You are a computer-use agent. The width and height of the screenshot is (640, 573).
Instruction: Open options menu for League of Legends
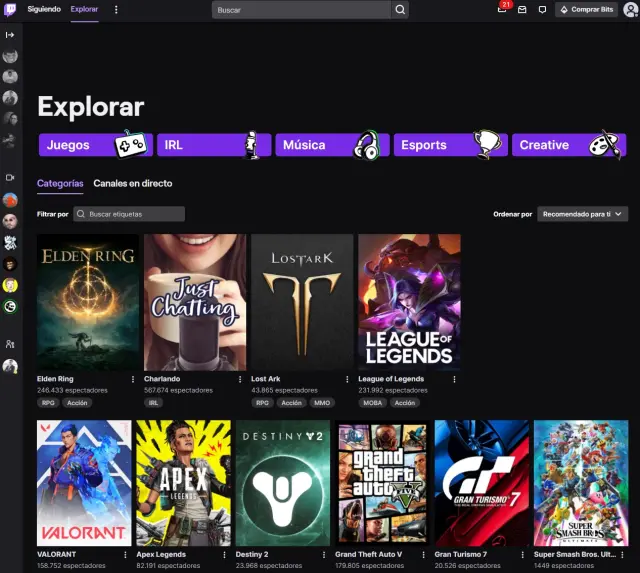pos(454,379)
